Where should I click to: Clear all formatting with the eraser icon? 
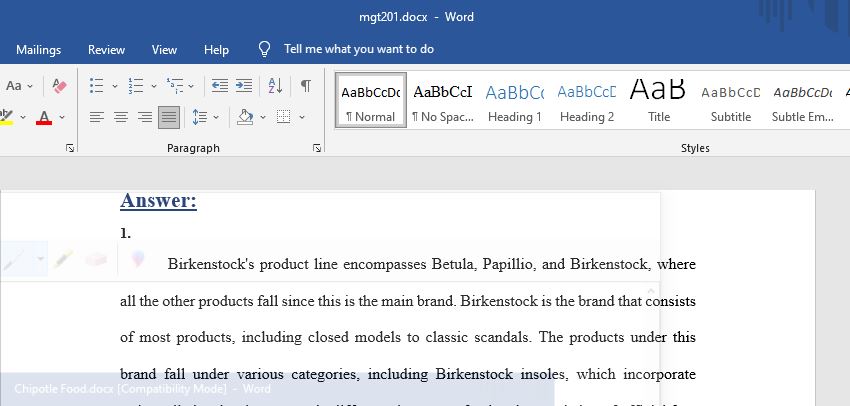pos(59,86)
